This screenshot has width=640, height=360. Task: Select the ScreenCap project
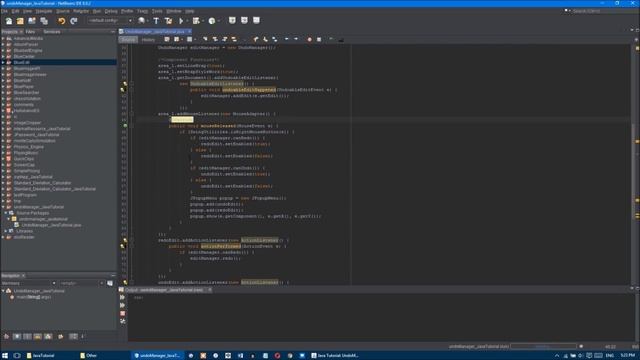24,165
